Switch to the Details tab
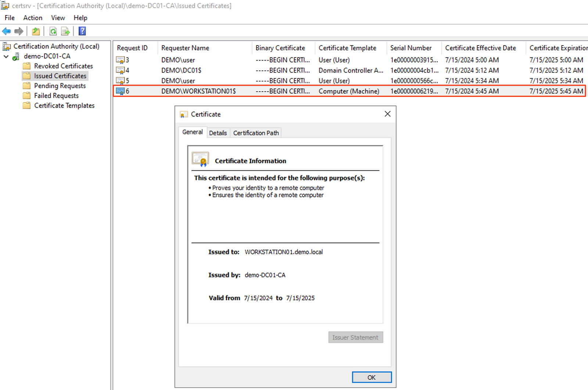 pyautogui.click(x=218, y=133)
